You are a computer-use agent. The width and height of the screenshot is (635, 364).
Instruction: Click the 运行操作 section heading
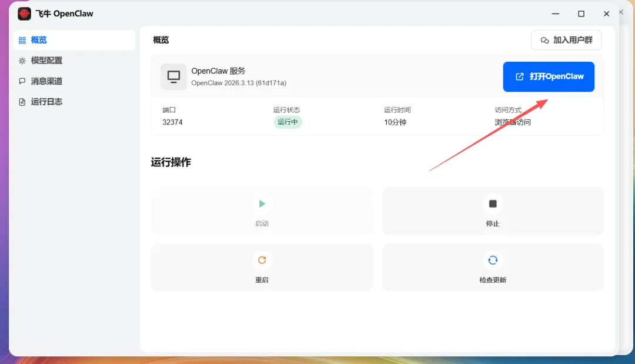171,162
